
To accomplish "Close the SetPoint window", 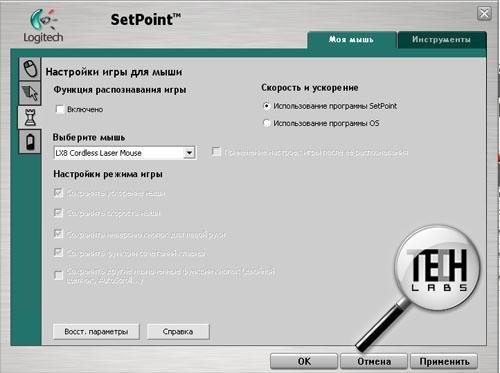I will click(484, 14).
